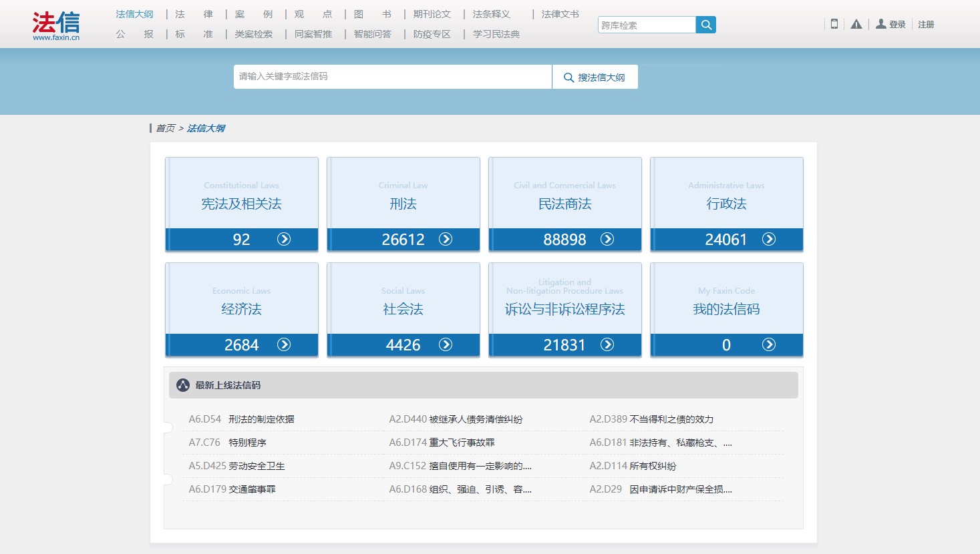Click the arrow icon on the 社会法 card
The width and height of the screenshot is (980, 554).
[446, 344]
